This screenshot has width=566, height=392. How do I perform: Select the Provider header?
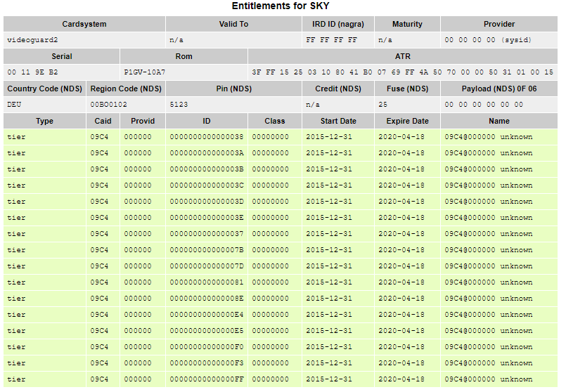499,24
